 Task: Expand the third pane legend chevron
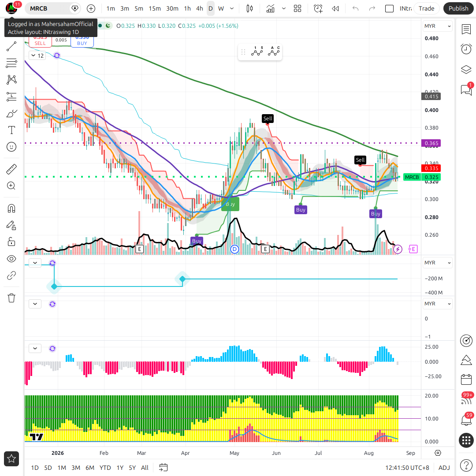[35, 304]
